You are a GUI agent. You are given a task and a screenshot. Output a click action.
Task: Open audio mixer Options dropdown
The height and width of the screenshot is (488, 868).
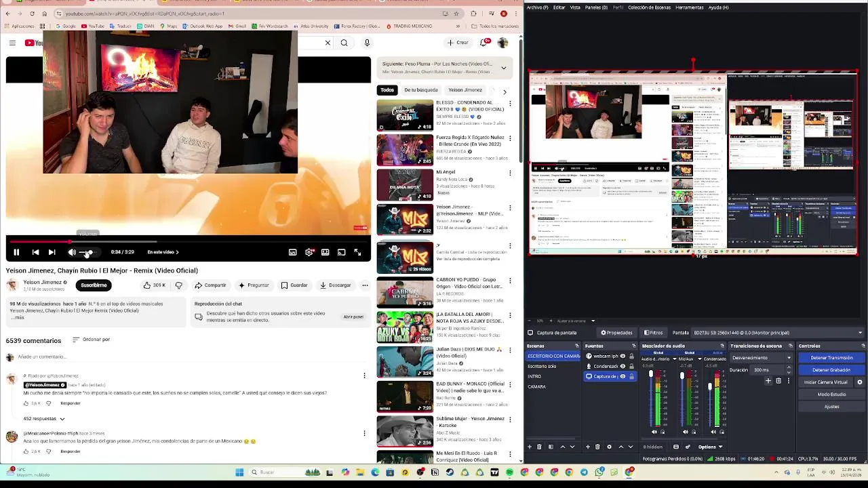[710, 447]
